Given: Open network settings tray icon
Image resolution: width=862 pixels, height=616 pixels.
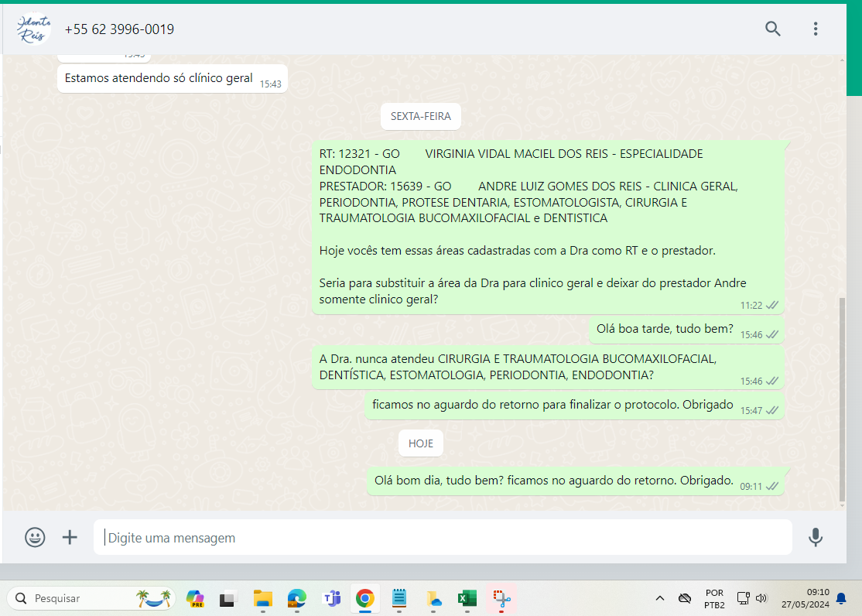Looking at the screenshot, I should pyautogui.click(x=744, y=598).
